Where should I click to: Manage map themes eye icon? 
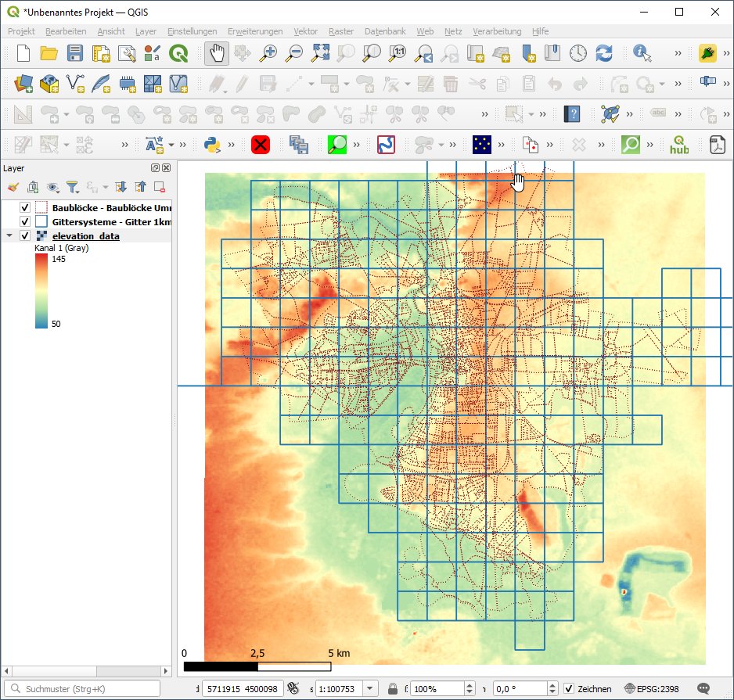pyautogui.click(x=52, y=188)
